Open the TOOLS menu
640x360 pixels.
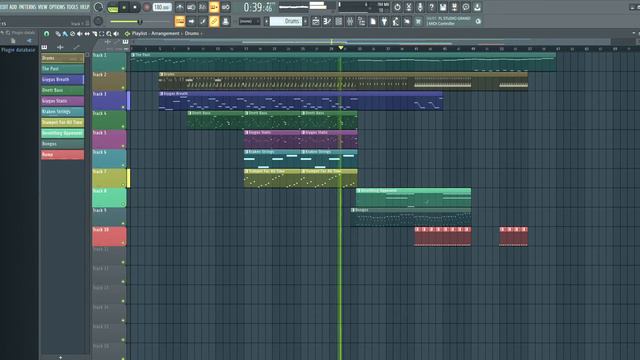(x=72, y=7)
